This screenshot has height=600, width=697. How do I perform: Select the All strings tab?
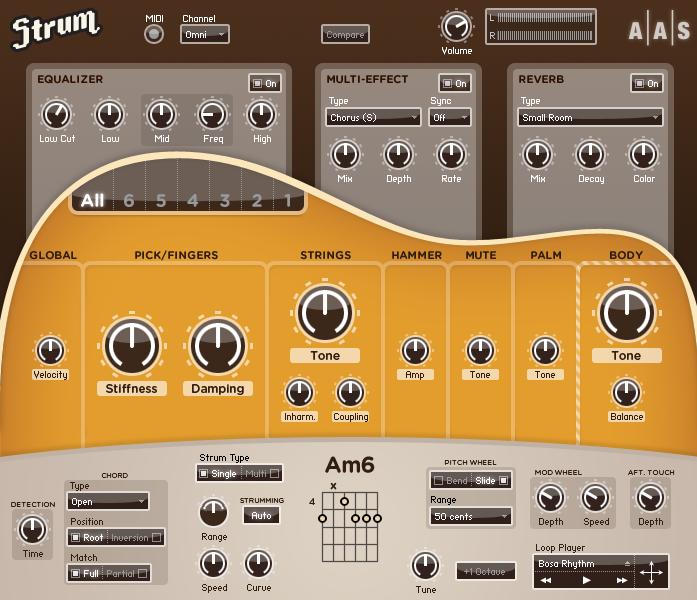(92, 200)
